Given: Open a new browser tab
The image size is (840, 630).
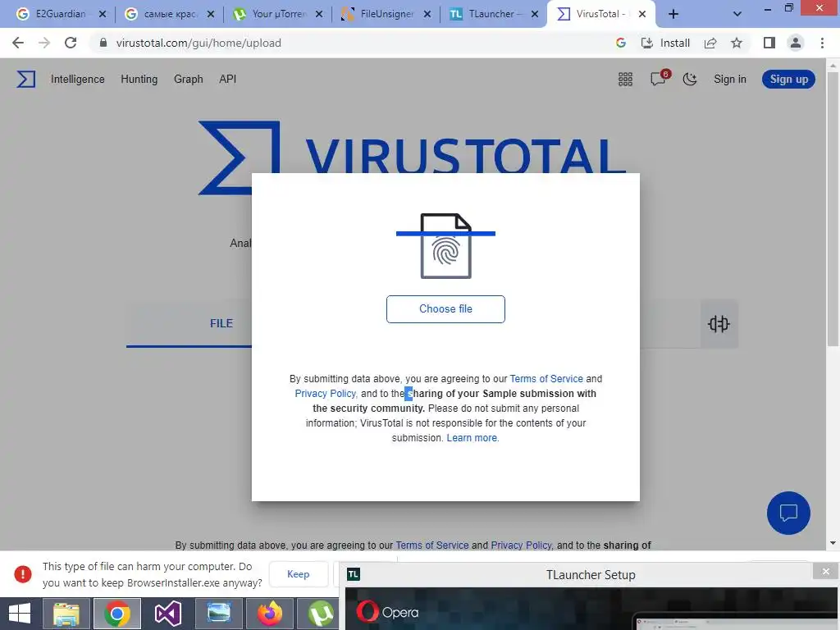Looking at the screenshot, I should (673, 14).
